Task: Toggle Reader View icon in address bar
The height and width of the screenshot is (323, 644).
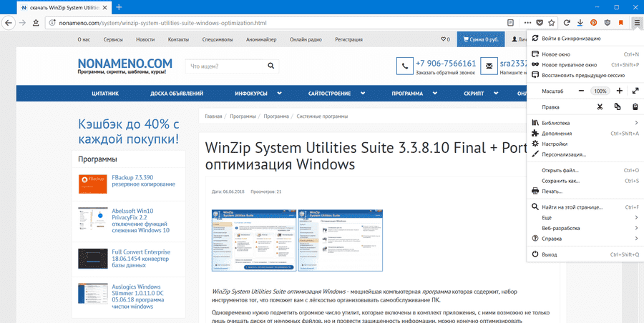Action: pos(510,22)
